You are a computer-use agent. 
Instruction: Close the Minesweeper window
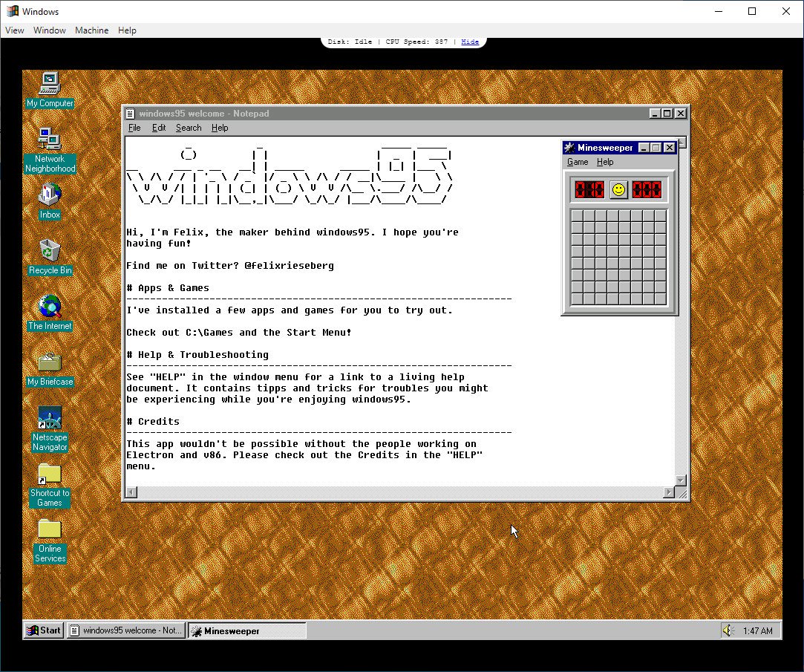pyautogui.click(x=669, y=148)
